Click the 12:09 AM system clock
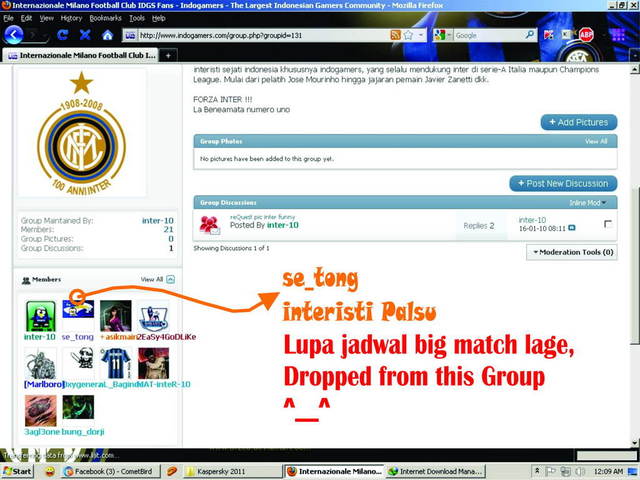The width and height of the screenshot is (640, 480). tap(608, 471)
